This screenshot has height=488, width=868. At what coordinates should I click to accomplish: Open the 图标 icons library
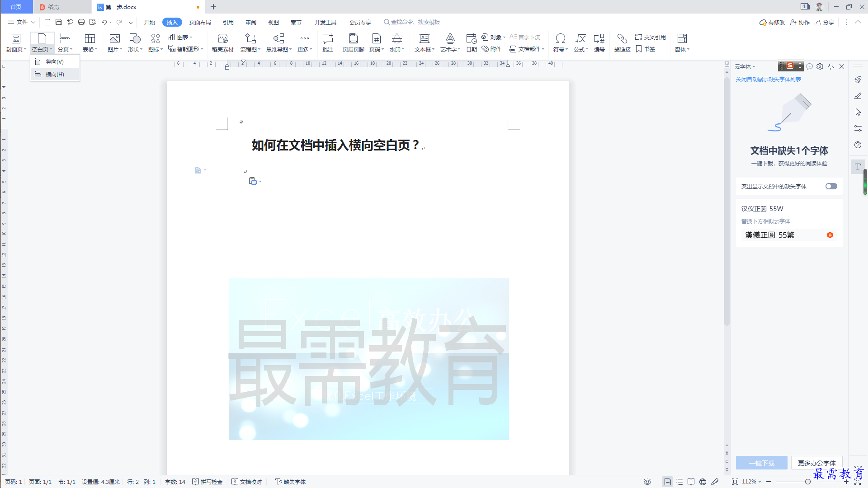[156, 43]
